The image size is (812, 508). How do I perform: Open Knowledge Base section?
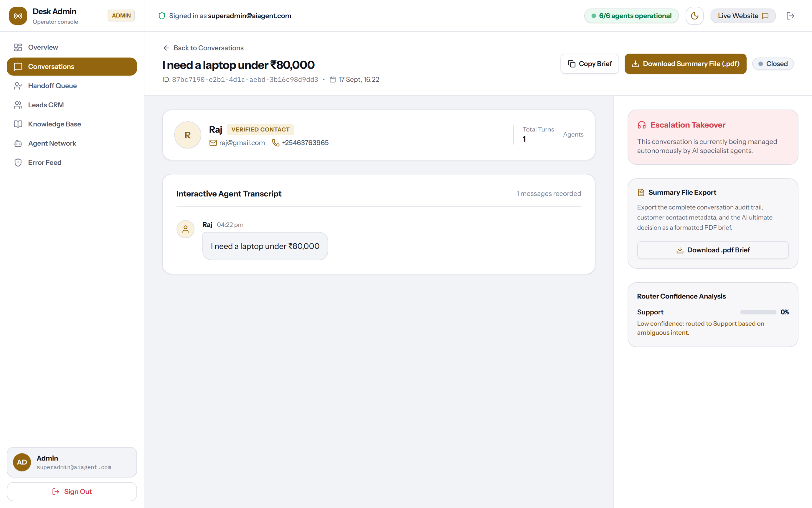click(x=72, y=124)
